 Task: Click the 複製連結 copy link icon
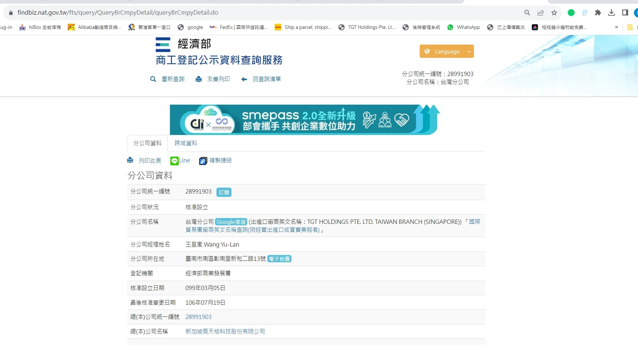coord(203,161)
